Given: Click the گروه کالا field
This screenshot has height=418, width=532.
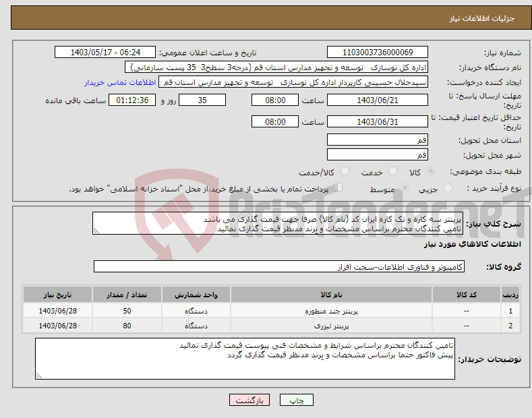Looking at the screenshot, I should click(279, 267).
